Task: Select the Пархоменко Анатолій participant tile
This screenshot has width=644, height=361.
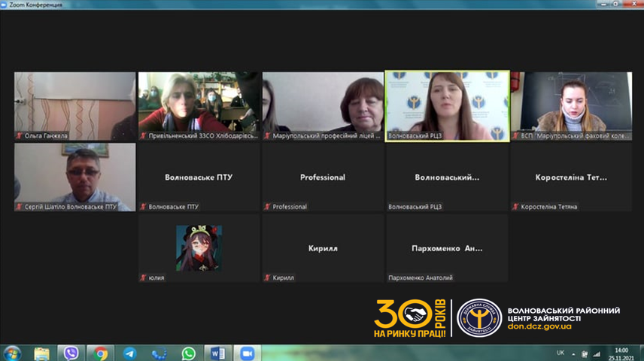Action: [x=447, y=247]
